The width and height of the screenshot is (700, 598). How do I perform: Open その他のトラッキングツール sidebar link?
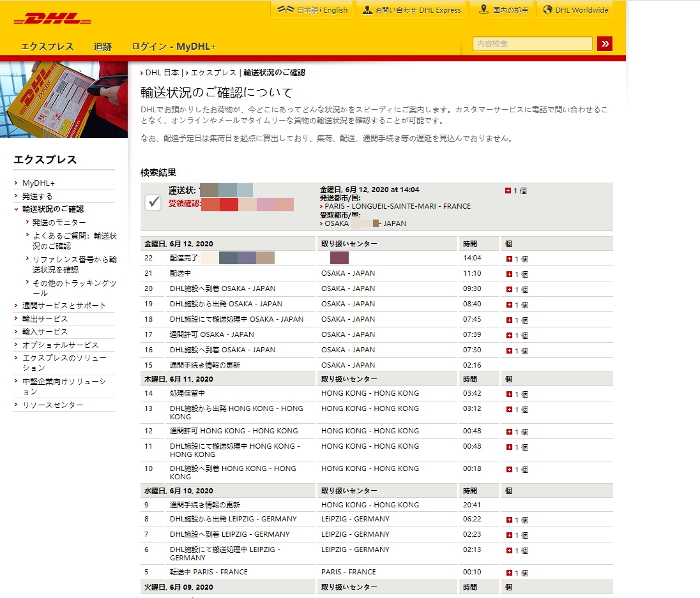(x=75, y=288)
